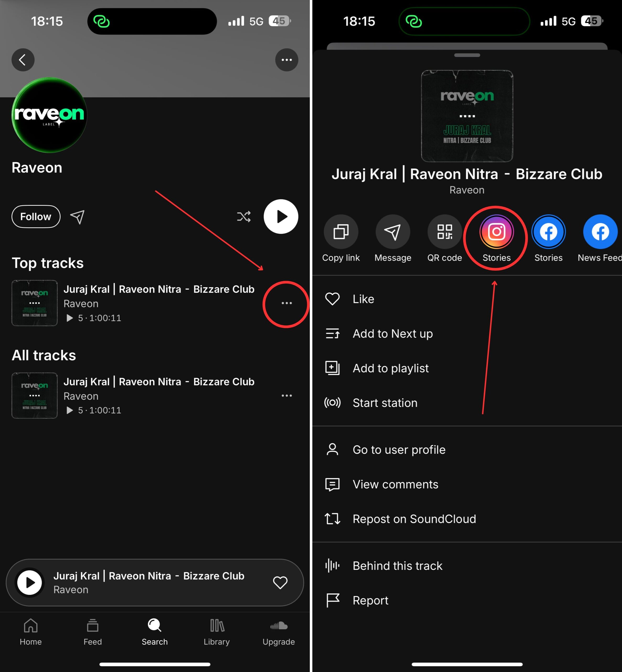Share track via Message
The width and height of the screenshot is (622, 672).
pyautogui.click(x=393, y=239)
